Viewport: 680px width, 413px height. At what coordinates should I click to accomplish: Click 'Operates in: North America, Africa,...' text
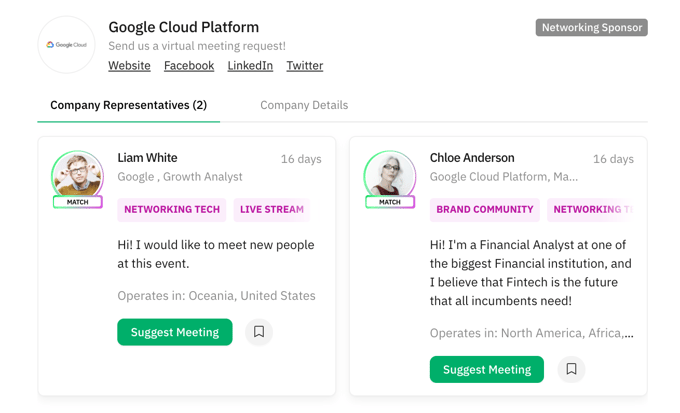coord(532,333)
